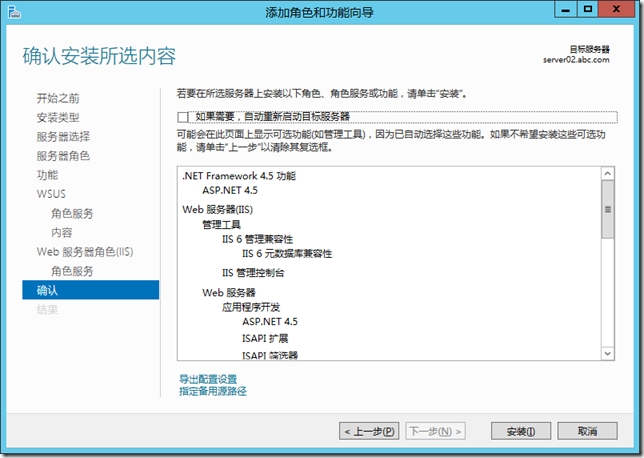
Task: Open the 安装类型 step
Action: (x=58, y=117)
